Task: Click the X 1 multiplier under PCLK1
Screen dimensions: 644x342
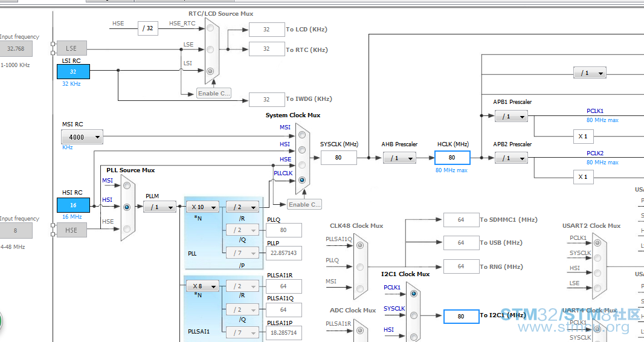Action: [x=583, y=137]
